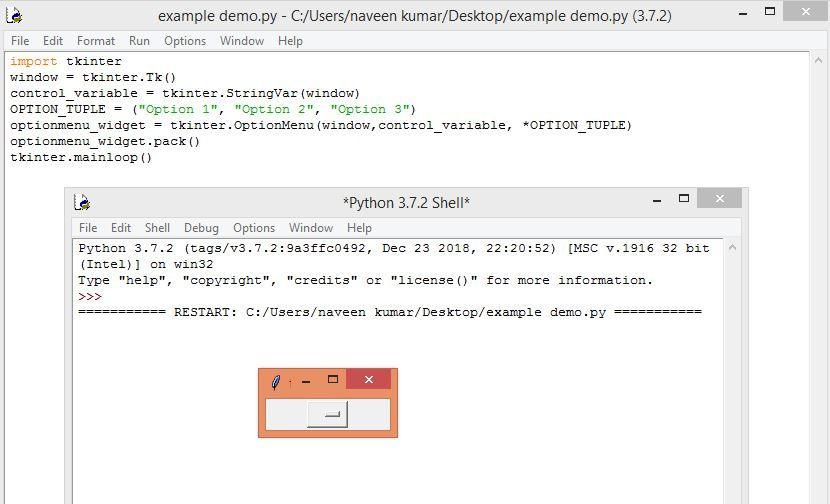Image resolution: width=830 pixels, height=504 pixels.
Task: Close the Python 3.7.2 Shell window
Action: click(719, 199)
